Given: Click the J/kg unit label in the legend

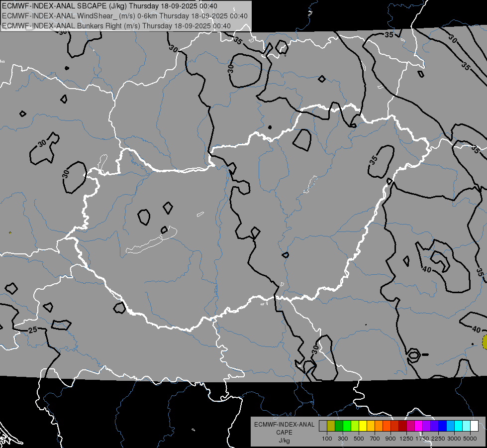Looking at the screenshot, I should point(284,441).
